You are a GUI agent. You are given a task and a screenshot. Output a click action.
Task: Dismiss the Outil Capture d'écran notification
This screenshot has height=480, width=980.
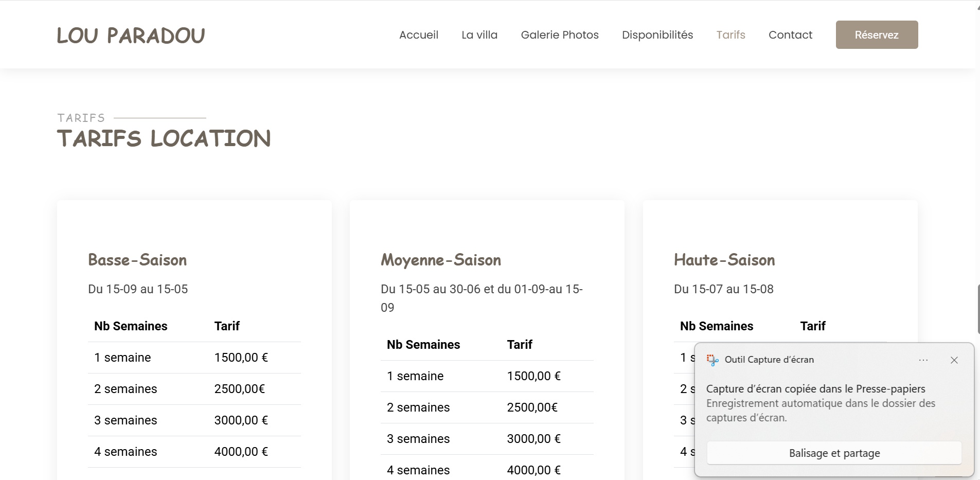[954, 360]
